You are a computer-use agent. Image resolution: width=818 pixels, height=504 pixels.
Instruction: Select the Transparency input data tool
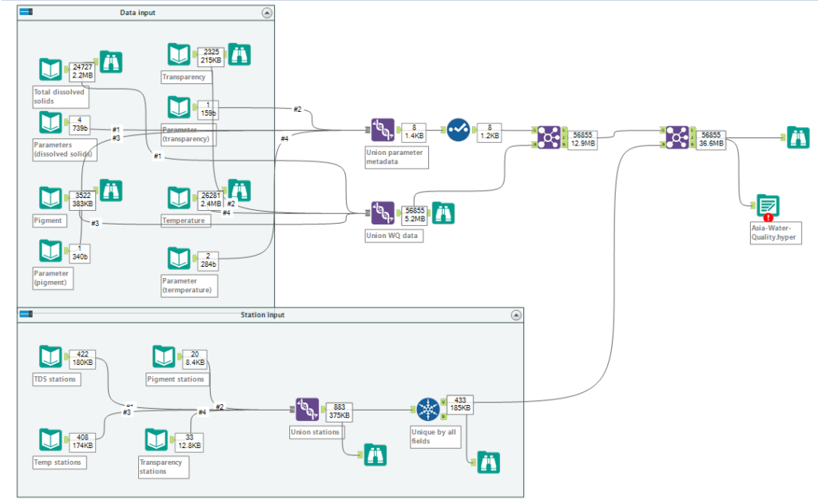[x=179, y=54]
